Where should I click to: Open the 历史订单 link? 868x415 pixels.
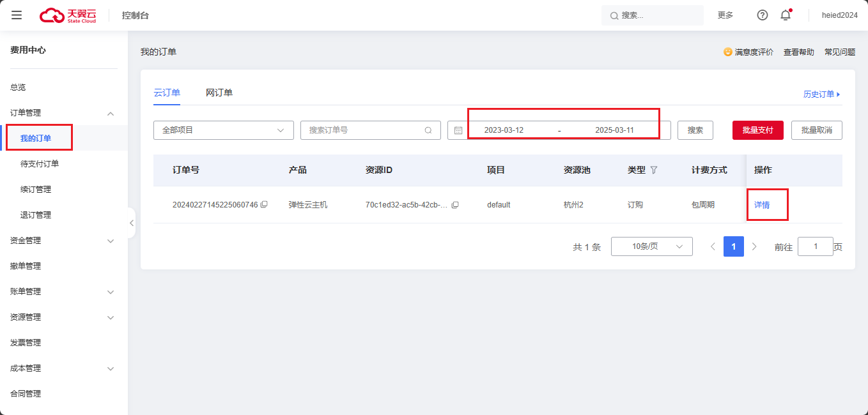(x=822, y=94)
